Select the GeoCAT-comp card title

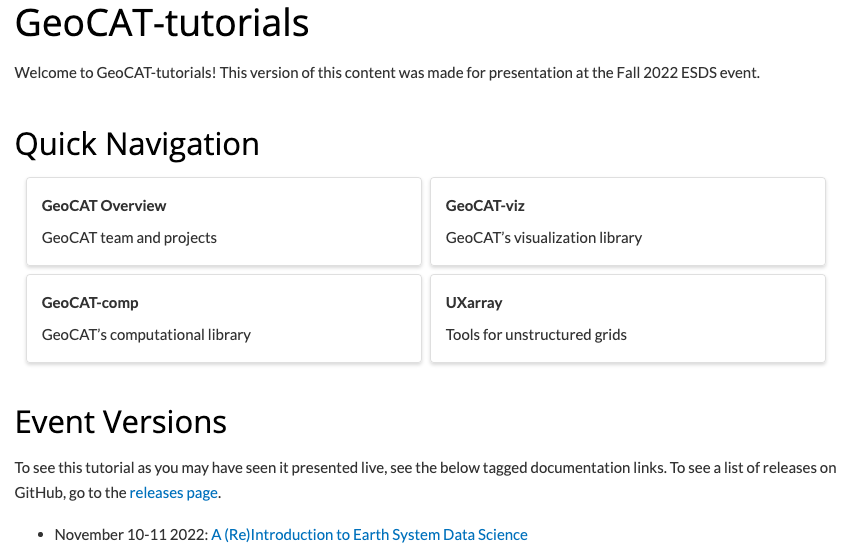[90, 303]
